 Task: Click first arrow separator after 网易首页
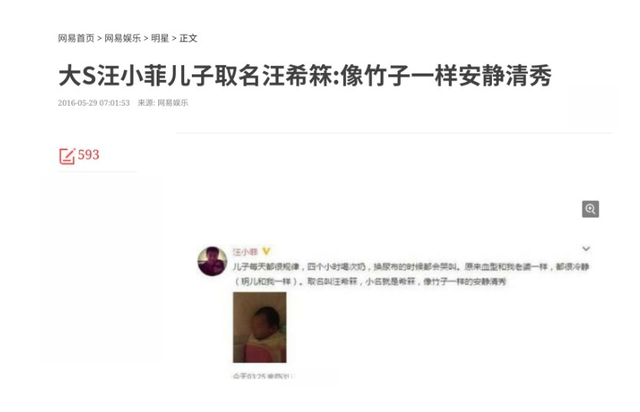click(x=99, y=39)
